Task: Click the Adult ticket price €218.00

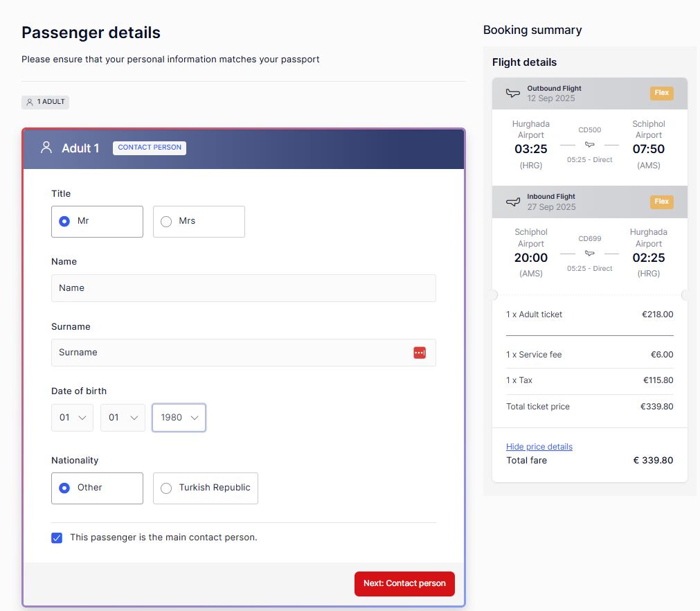Action: (657, 315)
